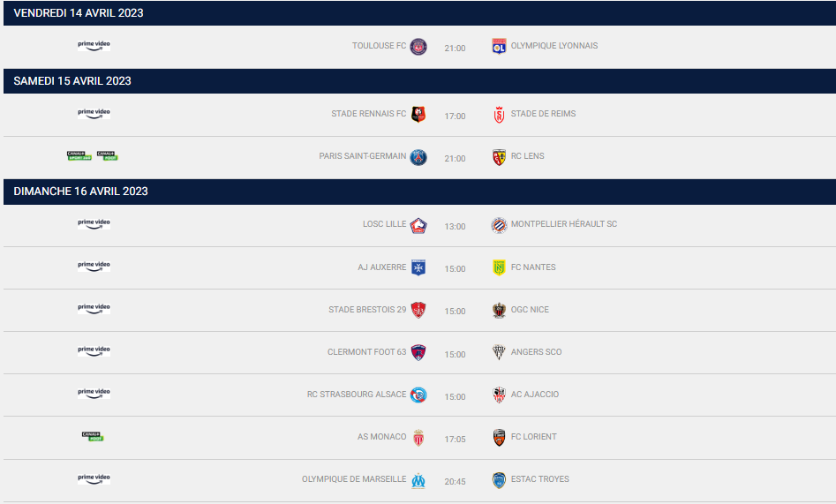
Task: Select the Olympique de Marseille logo
Action: pos(418,480)
